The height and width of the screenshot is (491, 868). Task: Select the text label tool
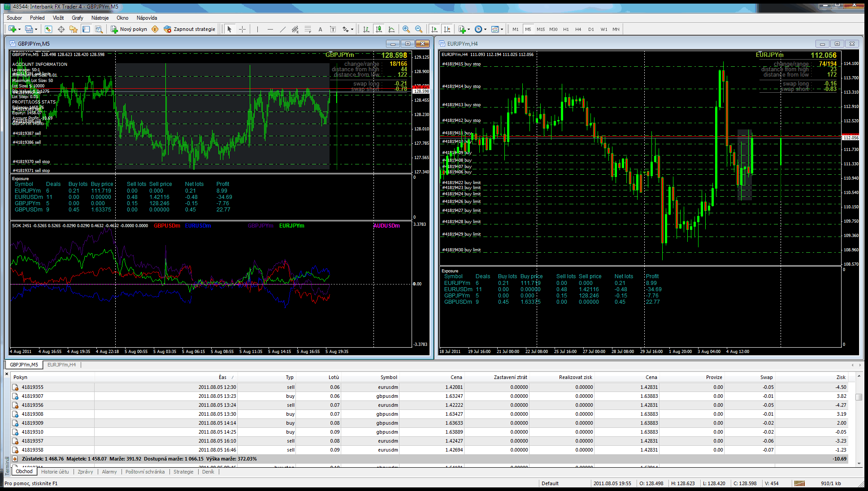pyautogui.click(x=333, y=29)
